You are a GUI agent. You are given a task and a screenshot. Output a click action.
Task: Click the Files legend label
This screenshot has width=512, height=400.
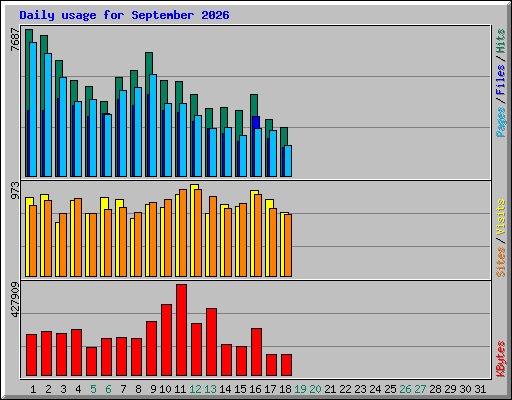click(x=501, y=80)
